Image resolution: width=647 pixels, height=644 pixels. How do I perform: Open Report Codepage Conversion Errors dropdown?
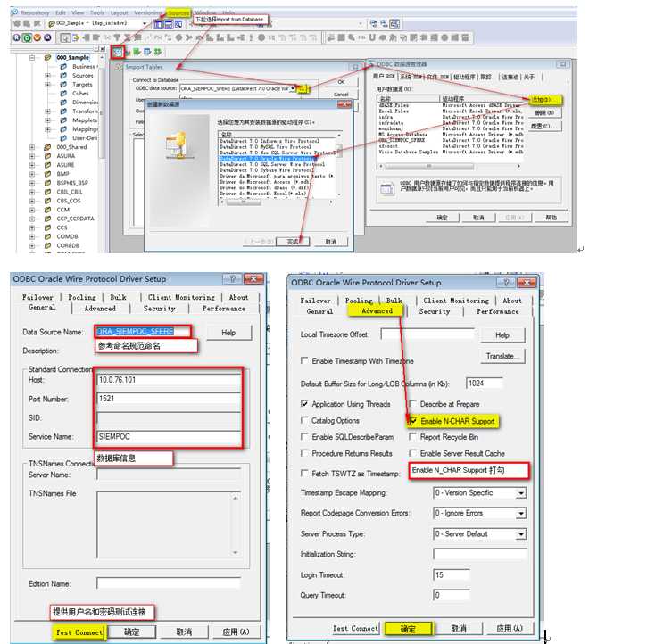[x=521, y=513]
